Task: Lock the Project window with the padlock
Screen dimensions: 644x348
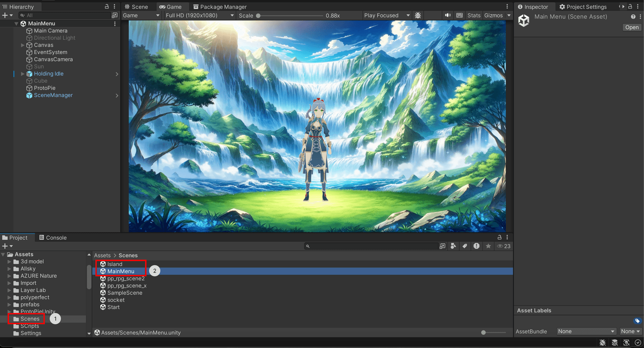Action: coord(499,237)
